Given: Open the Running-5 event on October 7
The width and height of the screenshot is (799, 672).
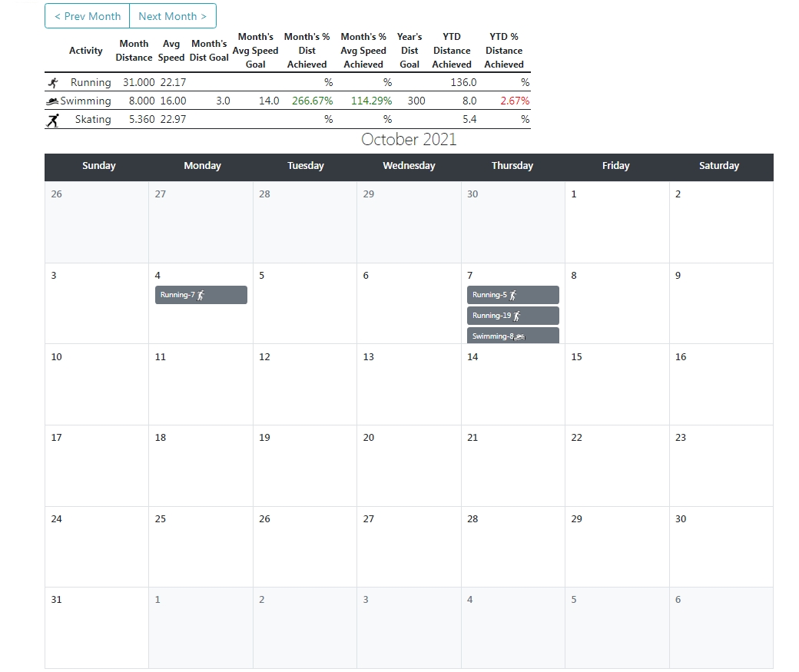Looking at the screenshot, I should pos(512,295).
